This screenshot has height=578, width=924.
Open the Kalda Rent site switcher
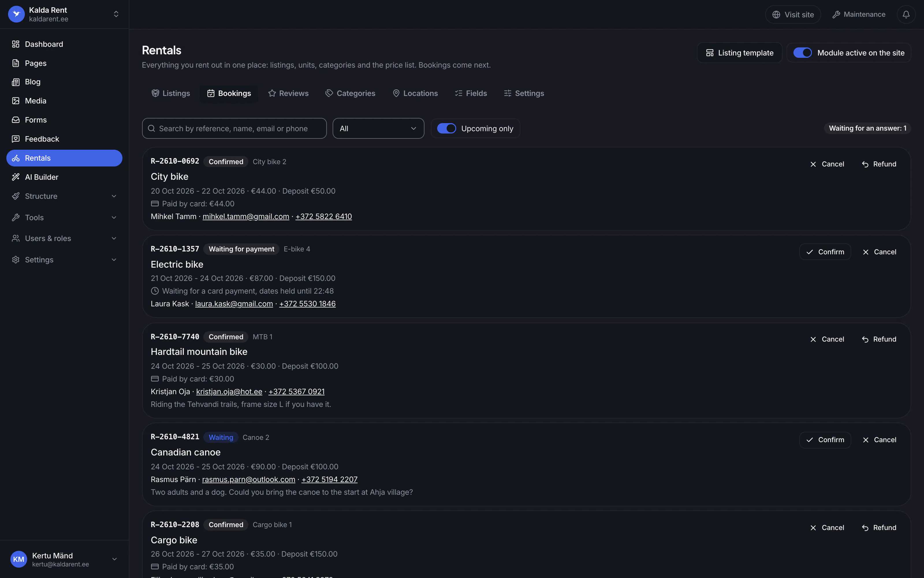(64, 14)
